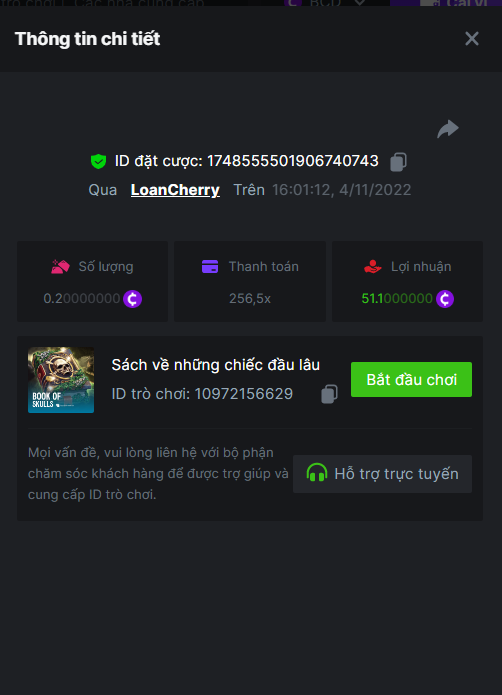Click the title Sách về những chiếc đầu lâu
502x695 pixels.
[215, 365]
